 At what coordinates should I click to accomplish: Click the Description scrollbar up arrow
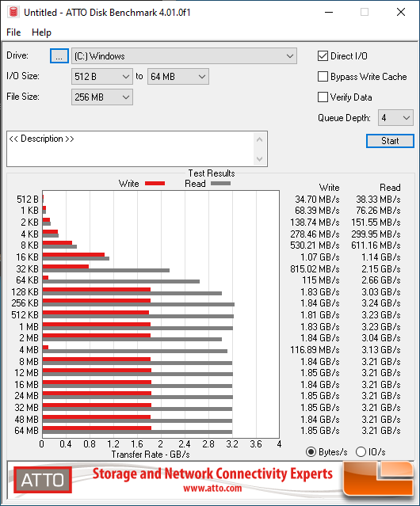[260, 139]
